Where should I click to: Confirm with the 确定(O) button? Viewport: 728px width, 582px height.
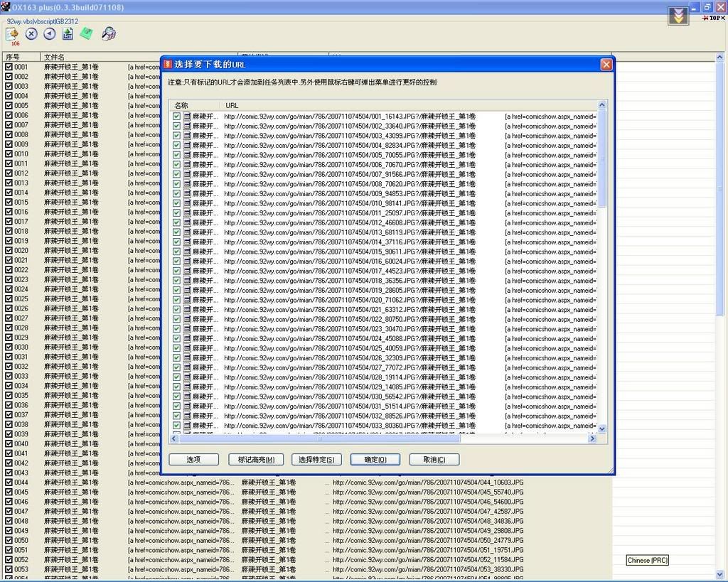375,460
